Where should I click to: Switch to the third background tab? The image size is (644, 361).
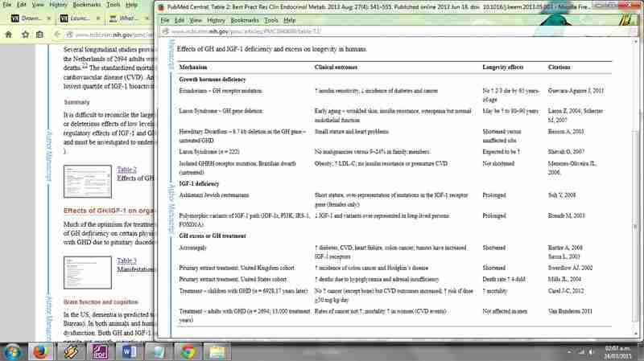tap(130, 18)
